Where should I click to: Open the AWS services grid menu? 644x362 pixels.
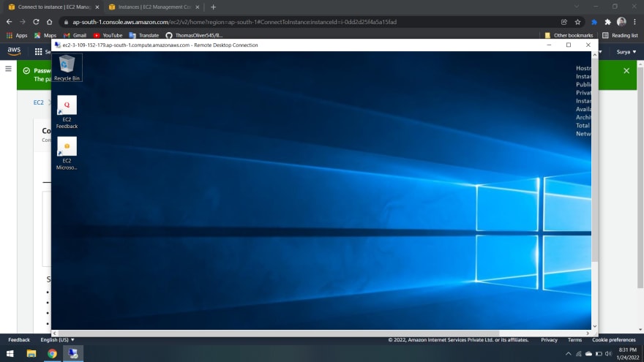click(x=38, y=52)
